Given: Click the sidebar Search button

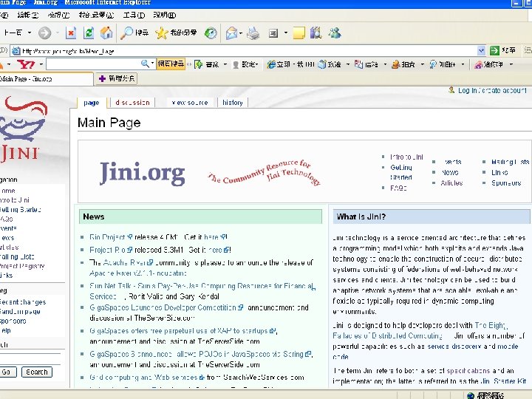Looking at the screenshot, I should coord(37,372).
